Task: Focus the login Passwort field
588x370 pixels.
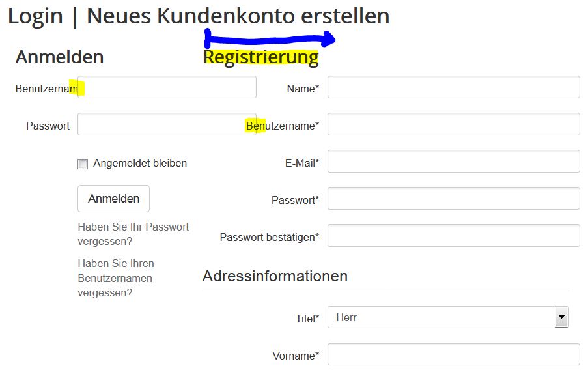Action: click(x=160, y=124)
